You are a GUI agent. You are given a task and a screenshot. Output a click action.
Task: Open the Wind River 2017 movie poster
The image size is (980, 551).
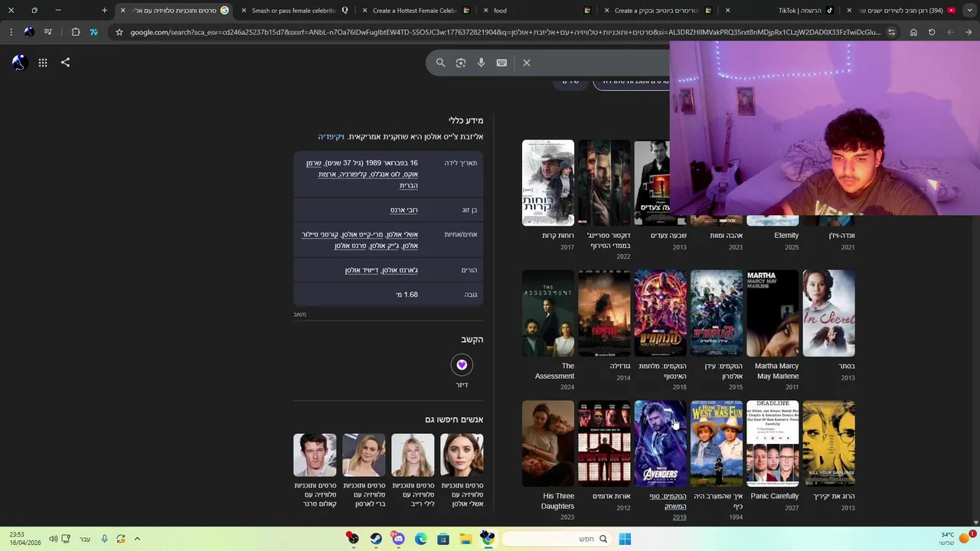pyautogui.click(x=548, y=183)
